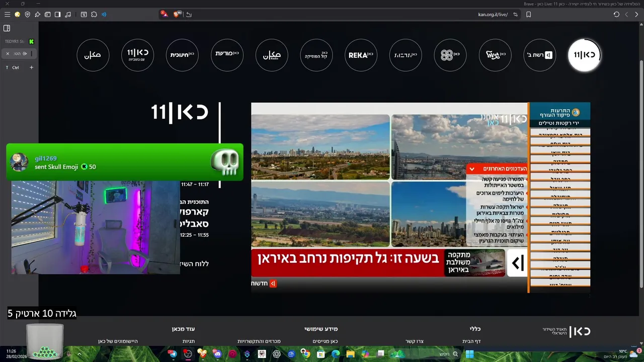644x362 pixels.
Task: Select the Kan Hinuchit channel circle
Action: pos(182,55)
